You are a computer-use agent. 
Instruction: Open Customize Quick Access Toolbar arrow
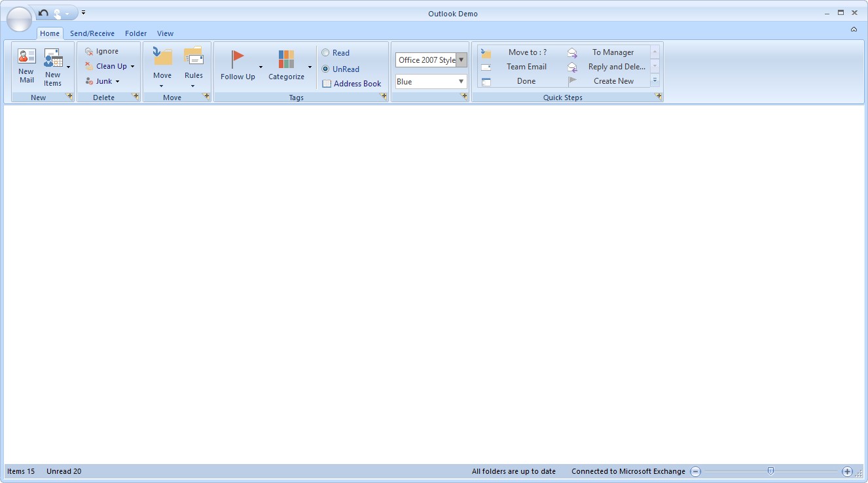click(84, 12)
